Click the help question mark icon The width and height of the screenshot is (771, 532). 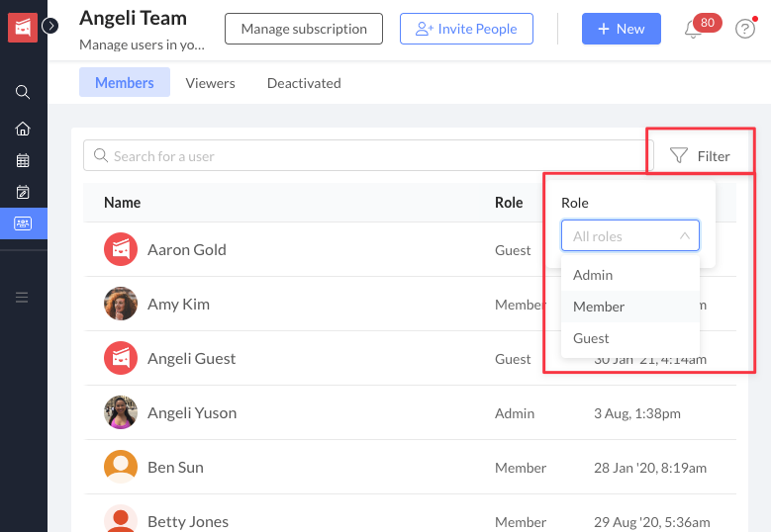[x=745, y=29]
